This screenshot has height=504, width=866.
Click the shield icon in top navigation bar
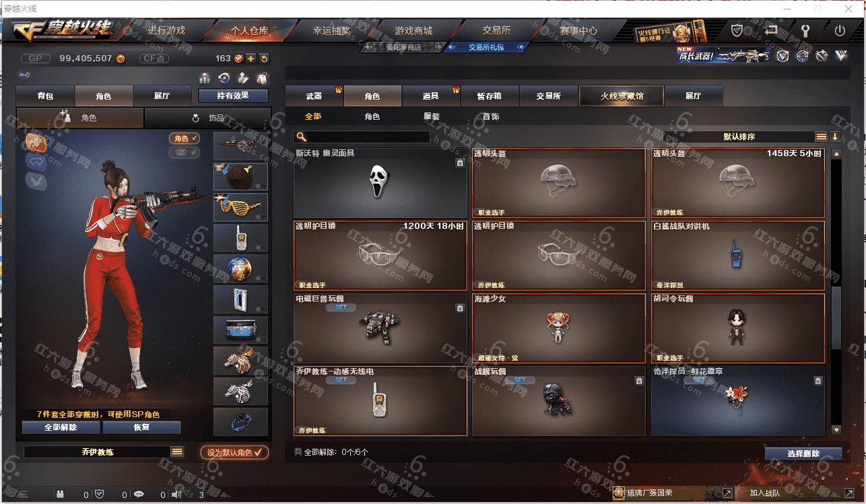point(738,31)
